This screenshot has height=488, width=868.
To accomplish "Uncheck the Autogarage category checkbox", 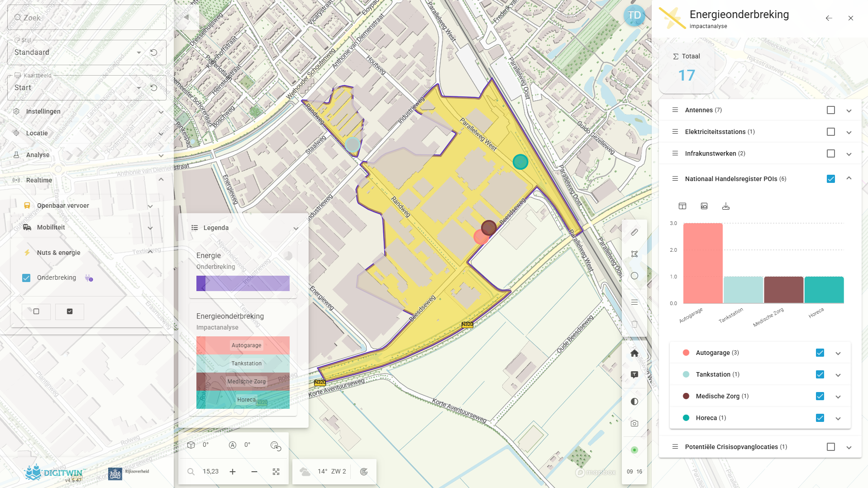I will coord(820,353).
